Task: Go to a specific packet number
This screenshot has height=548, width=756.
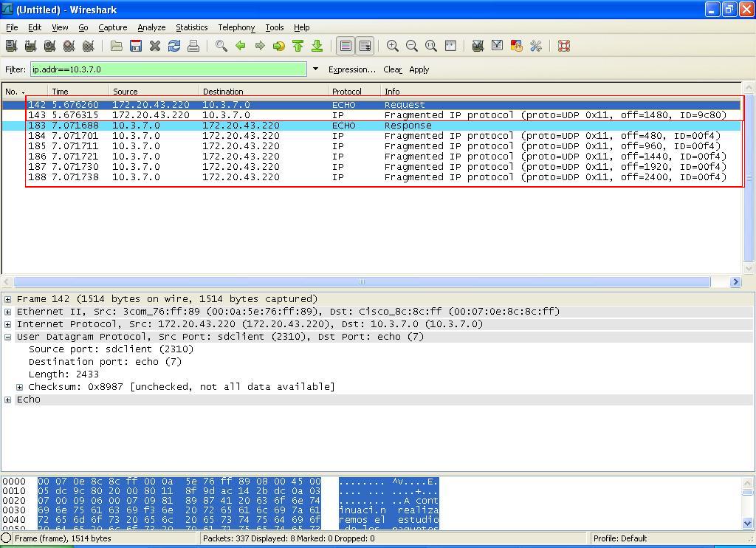Action: click(x=278, y=46)
